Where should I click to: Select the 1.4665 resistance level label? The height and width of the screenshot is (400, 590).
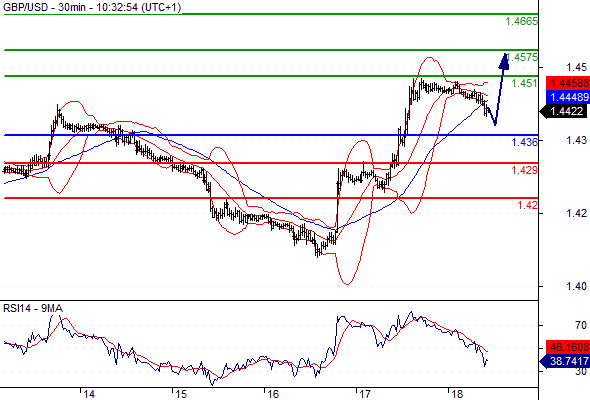pyautogui.click(x=522, y=21)
